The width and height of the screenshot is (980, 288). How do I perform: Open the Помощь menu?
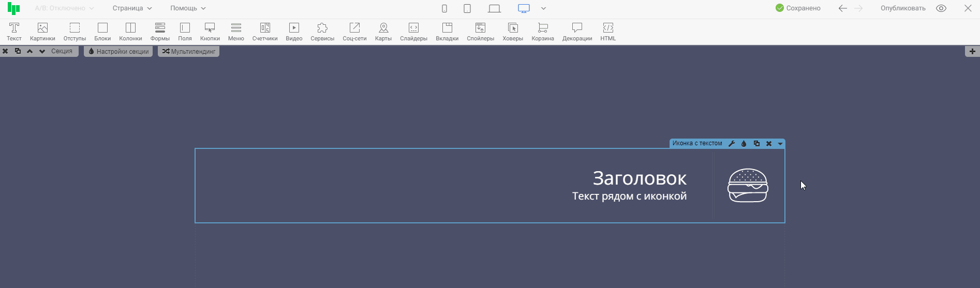click(188, 8)
